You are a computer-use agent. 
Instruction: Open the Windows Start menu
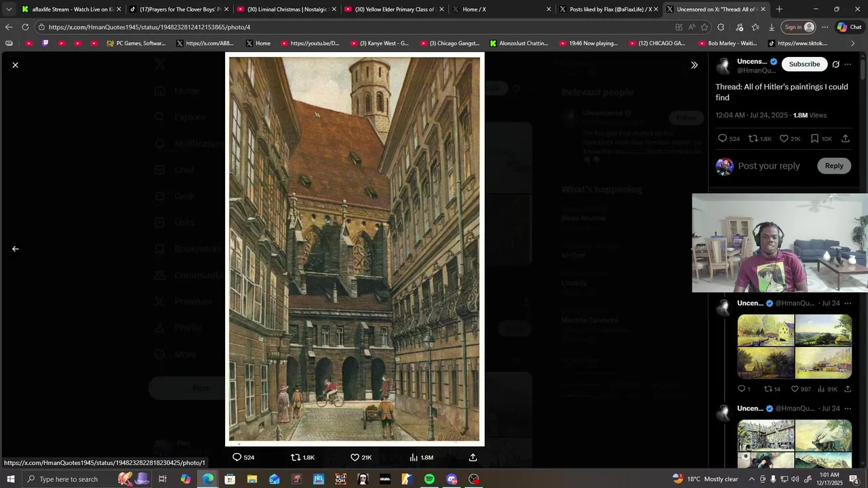(x=10, y=479)
